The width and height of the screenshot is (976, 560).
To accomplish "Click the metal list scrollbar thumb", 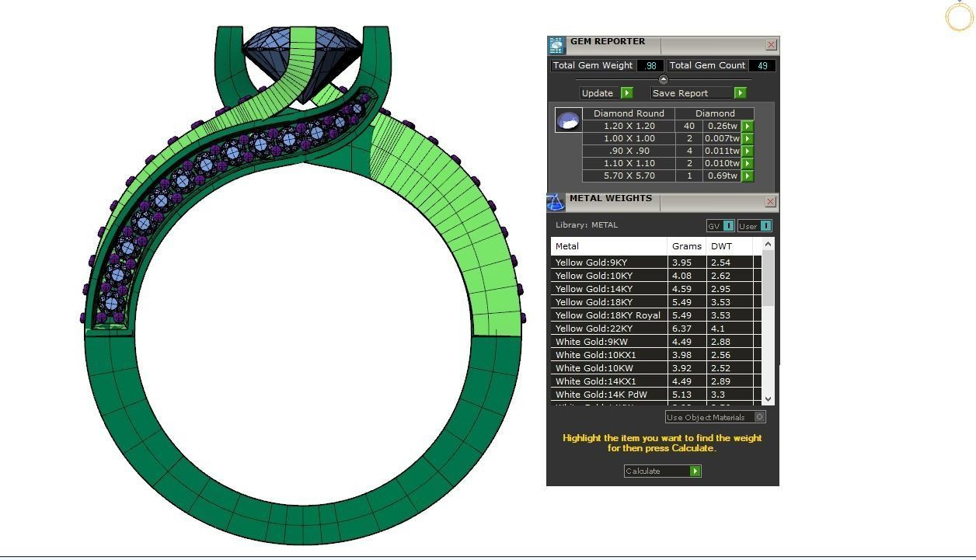I will (x=769, y=278).
